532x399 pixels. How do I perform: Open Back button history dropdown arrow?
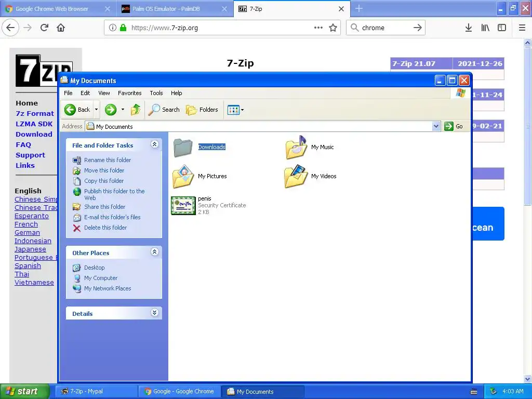pos(96,110)
